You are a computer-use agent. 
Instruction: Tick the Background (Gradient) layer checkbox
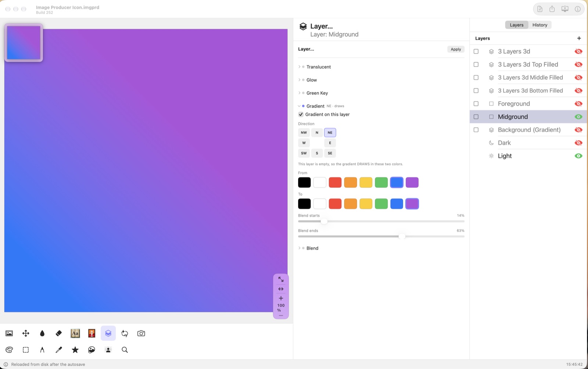(476, 130)
